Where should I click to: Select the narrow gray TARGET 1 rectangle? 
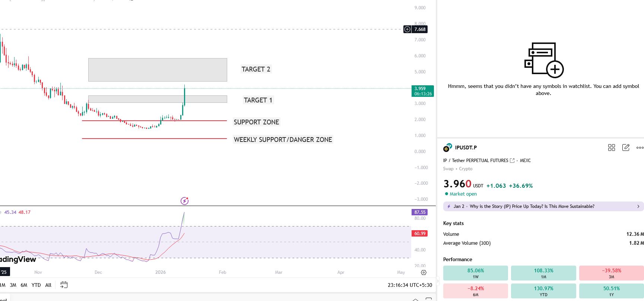pos(158,99)
